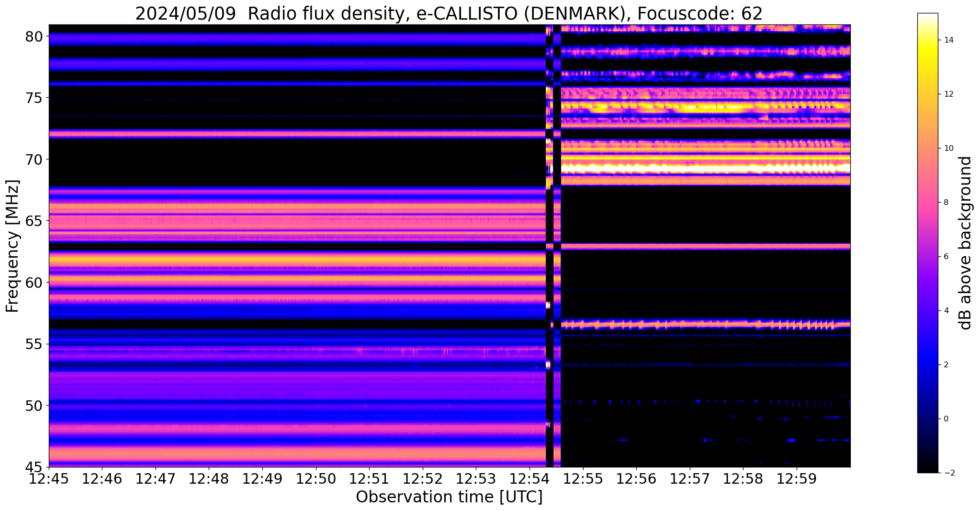
Task: Click the 12:56 time tick label
Action: pos(636,478)
